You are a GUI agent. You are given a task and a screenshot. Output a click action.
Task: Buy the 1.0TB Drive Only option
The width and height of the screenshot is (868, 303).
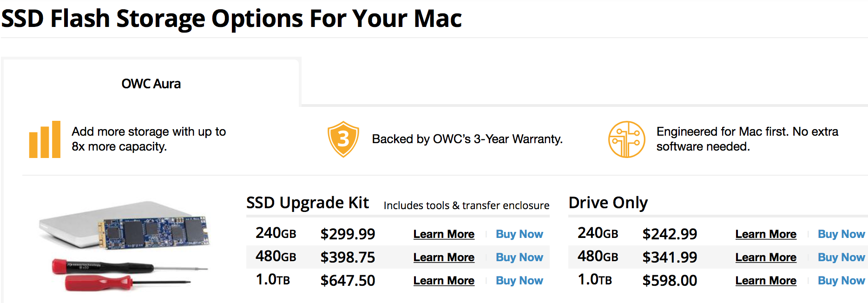point(841,281)
